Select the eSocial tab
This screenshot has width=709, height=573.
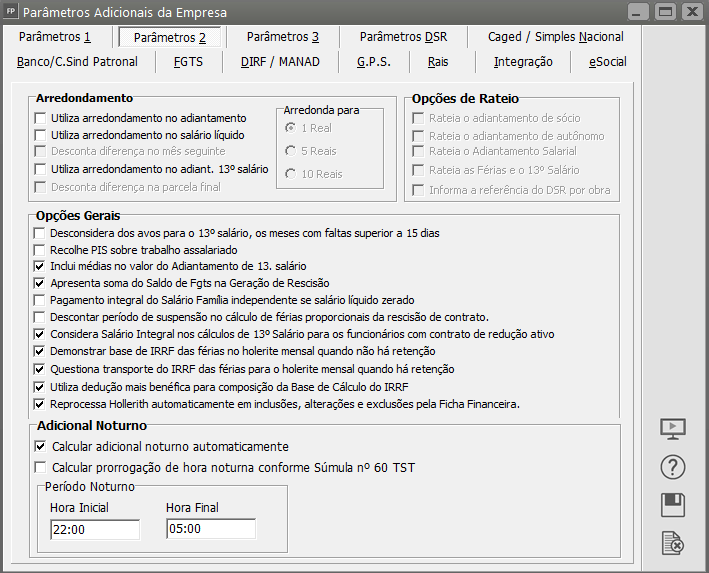(x=607, y=62)
